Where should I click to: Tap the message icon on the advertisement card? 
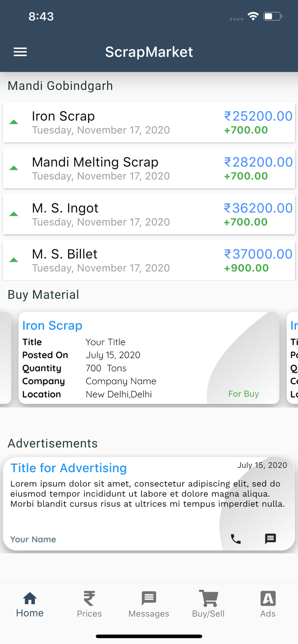270,539
